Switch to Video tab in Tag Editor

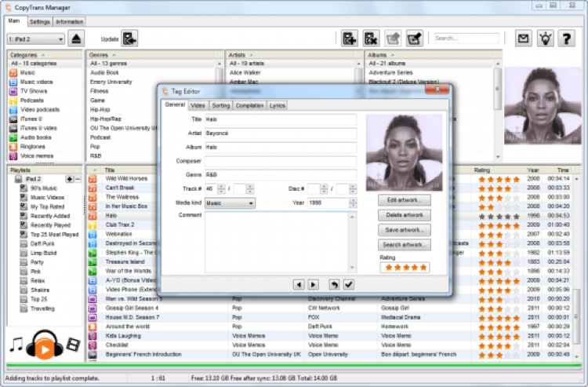point(198,105)
